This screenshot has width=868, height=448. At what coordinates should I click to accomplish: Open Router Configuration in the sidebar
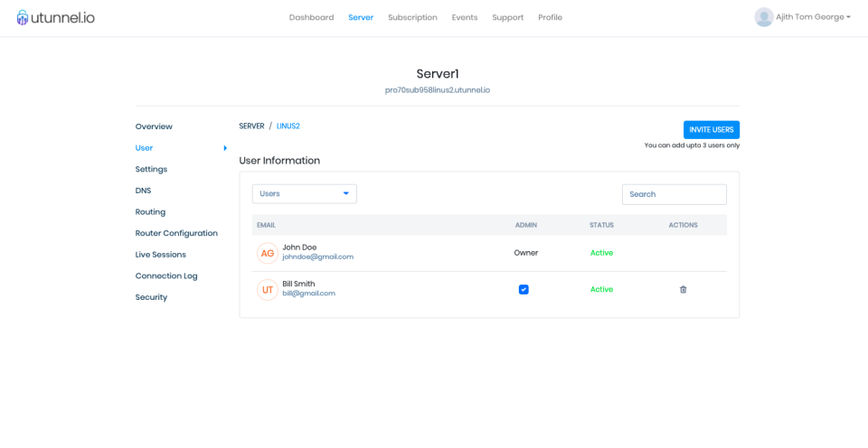pos(176,233)
